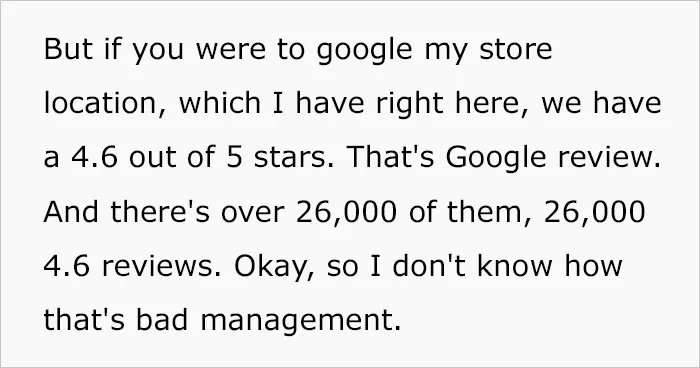Click the word "Okay," in the fifth line
This screenshot has width=700, height=368.
tap(274, 267)
